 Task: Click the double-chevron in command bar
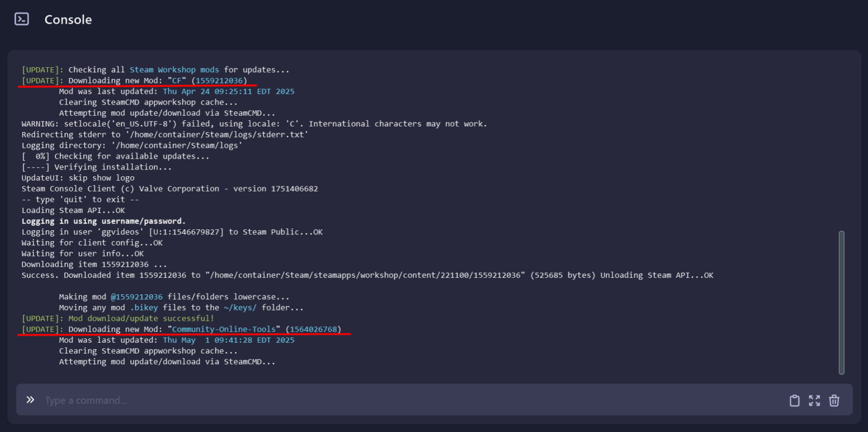30,399
